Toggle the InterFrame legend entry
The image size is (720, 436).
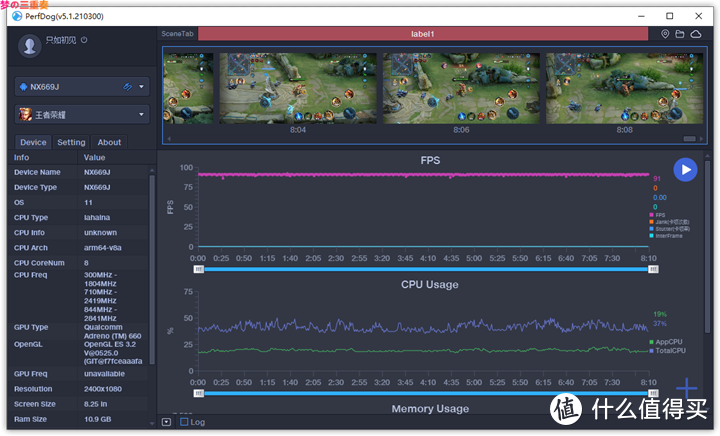point(666,235)
